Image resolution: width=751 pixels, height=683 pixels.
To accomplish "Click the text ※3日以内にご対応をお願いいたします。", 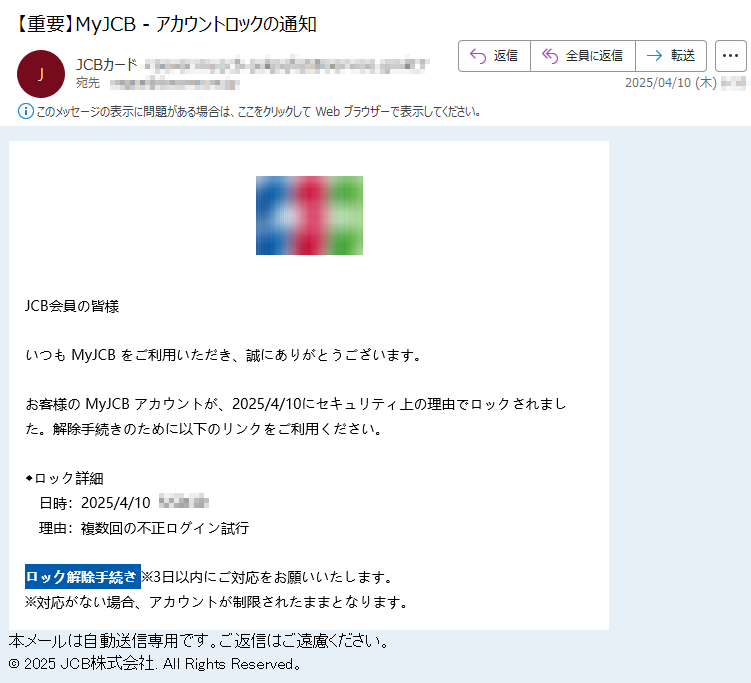I will 267,577.
